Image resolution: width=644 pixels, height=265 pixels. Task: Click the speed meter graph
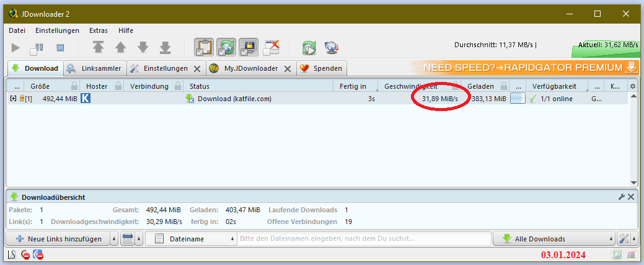click(606, 48)
